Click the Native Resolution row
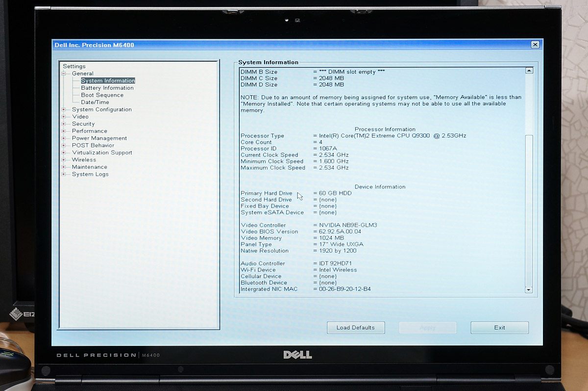 pyautogui.click(x=299, y=251)
